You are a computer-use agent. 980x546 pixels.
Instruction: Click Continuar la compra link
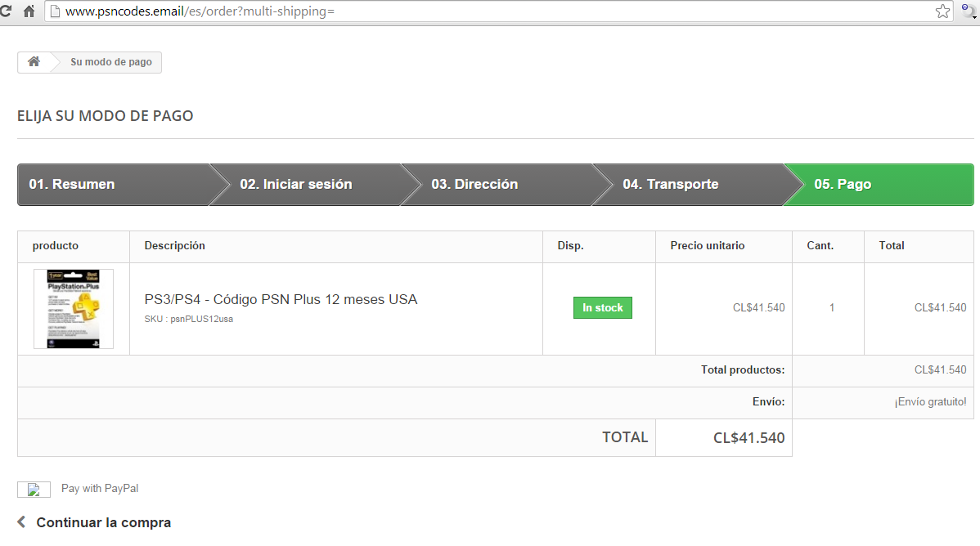coord(104,522)
